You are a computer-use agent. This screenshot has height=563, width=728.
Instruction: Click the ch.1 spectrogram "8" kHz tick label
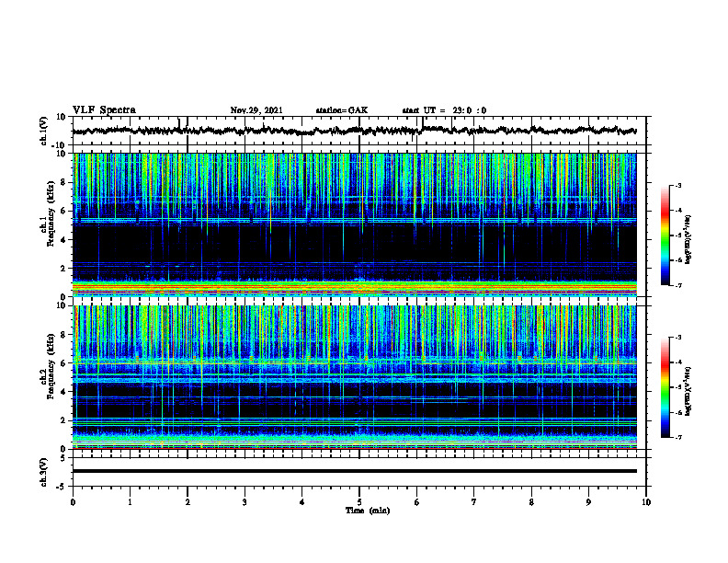point(63,182)
